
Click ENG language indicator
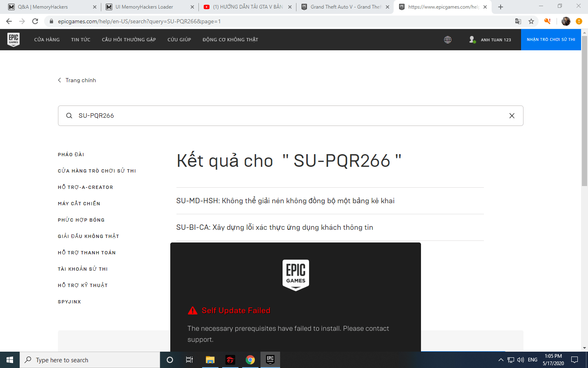click(x=532, y=360)
